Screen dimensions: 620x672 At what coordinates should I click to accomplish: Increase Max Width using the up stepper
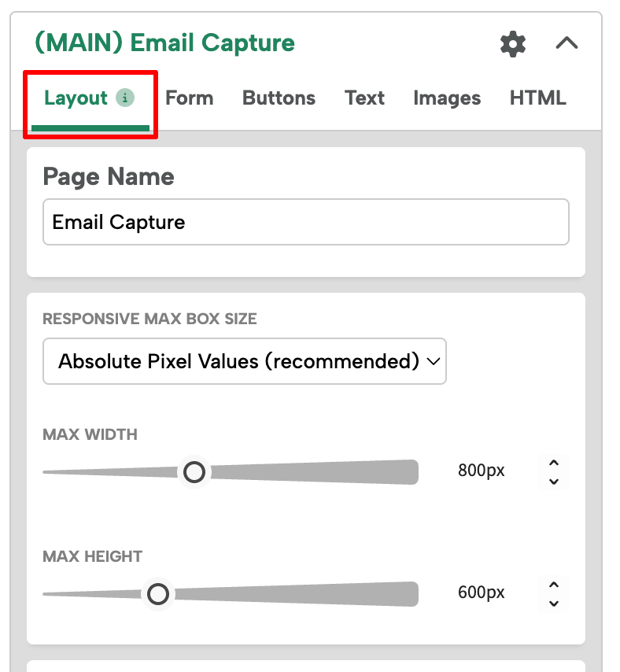(553, 464)
